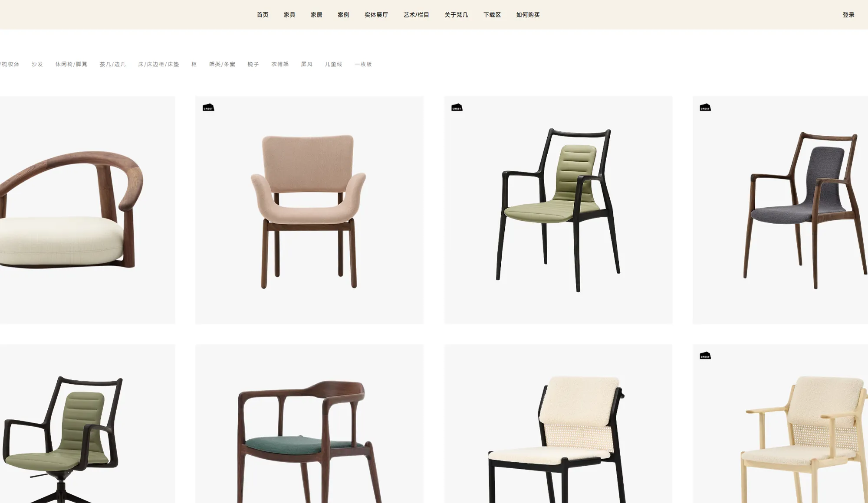
Task: Select the 茶几/边几 category
Action: 112,64
